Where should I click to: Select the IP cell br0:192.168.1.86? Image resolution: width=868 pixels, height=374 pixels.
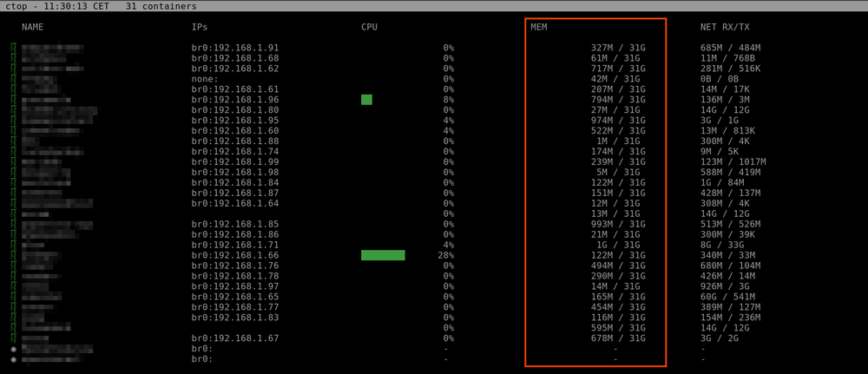(x=235, y=234)
